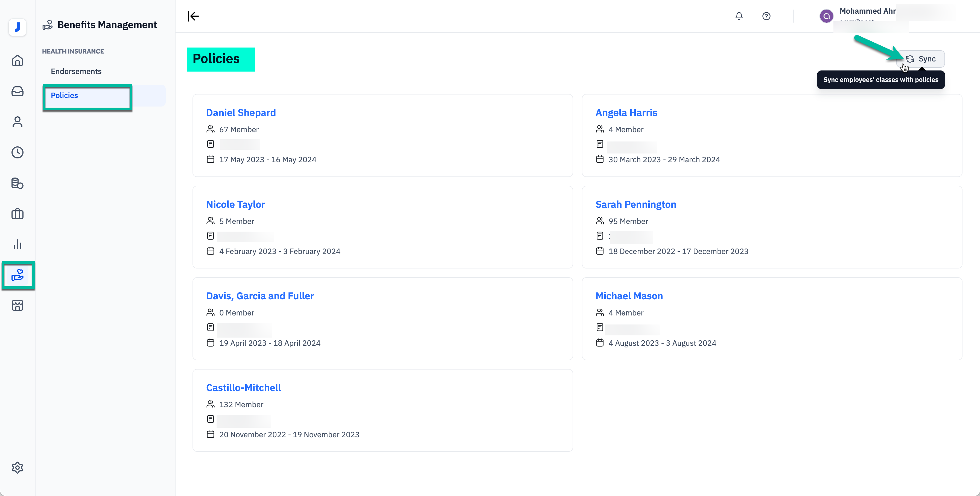Click the user profile avatar

click(x=826, y=16)
